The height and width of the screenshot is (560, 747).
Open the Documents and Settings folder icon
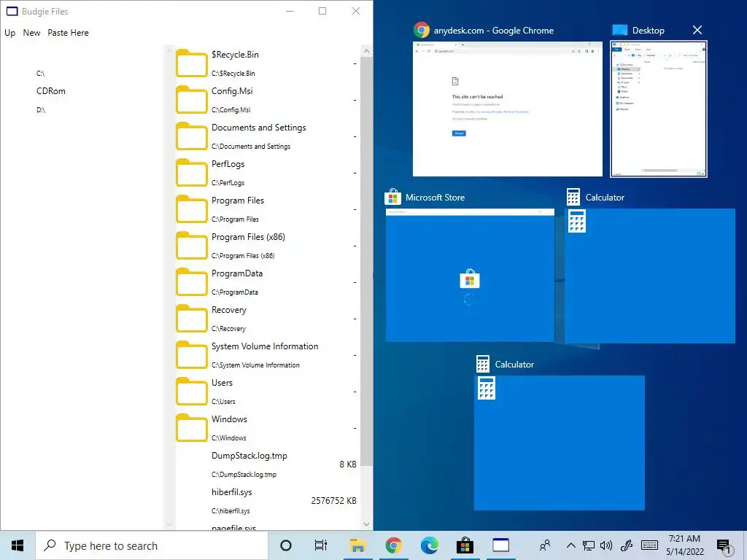(192, 136)
